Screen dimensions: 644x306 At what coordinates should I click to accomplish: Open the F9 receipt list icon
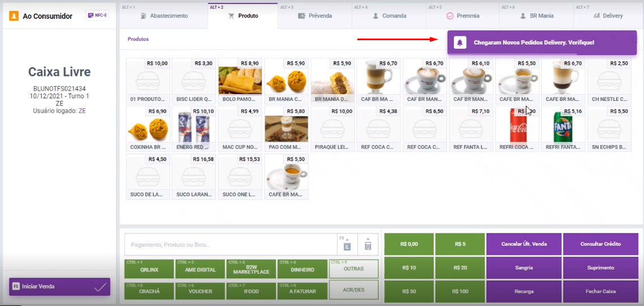pos(347,244)
